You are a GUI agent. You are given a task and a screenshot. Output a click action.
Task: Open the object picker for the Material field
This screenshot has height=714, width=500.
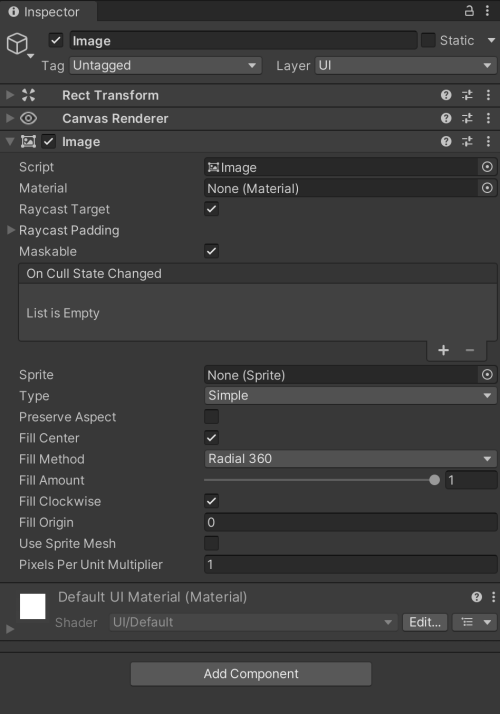pos(487,188)
